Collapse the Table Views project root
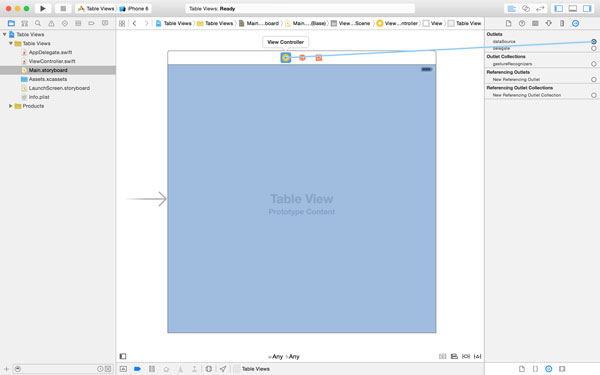The height and width of the screenshot is (375, 600). (5, 34)
